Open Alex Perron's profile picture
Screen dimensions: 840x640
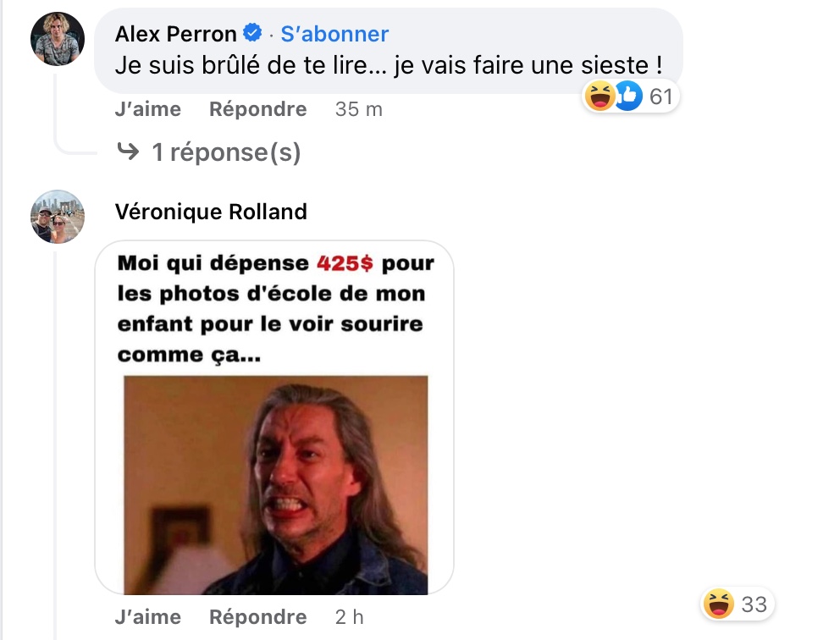click(x=58, y=39)
